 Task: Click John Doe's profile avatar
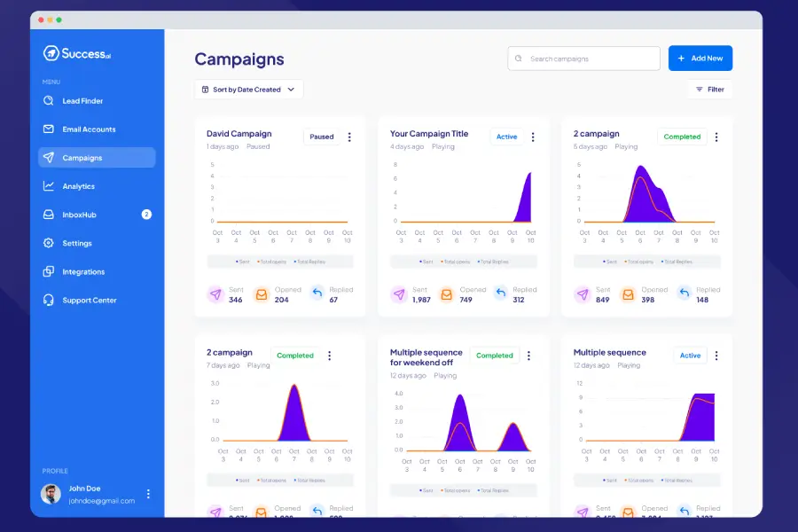(x=51, y=494)
